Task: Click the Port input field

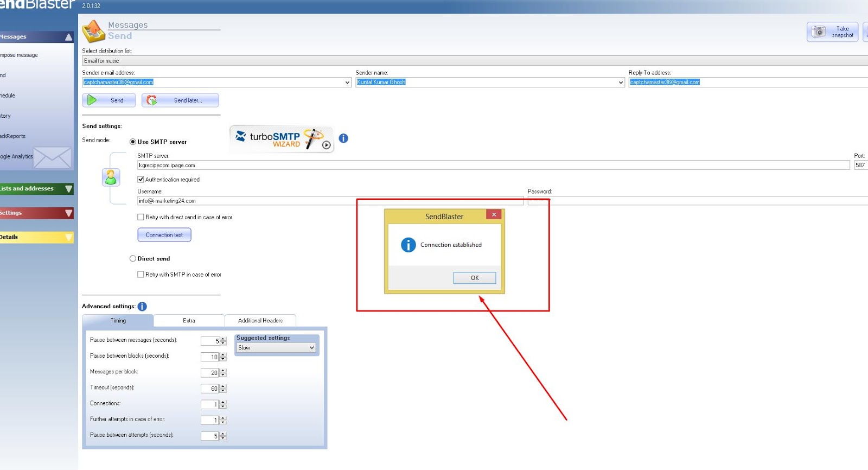Action: tap(861, 165)
